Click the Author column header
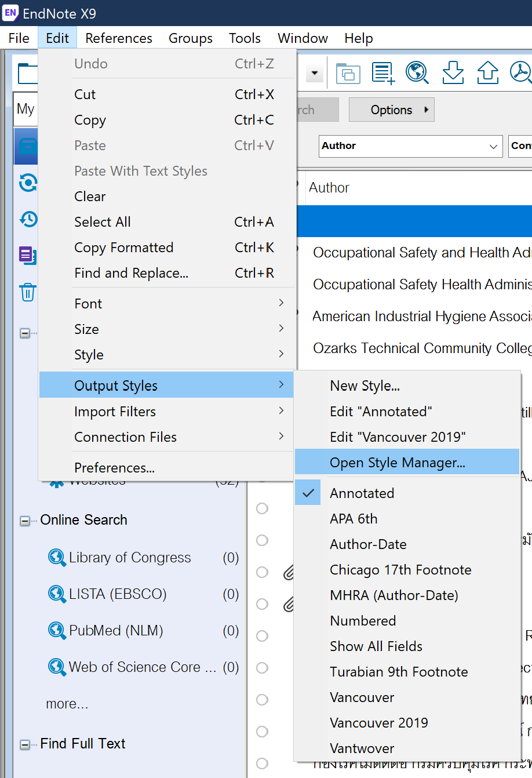This screenshot has height=778, width=532. click(x=417, y=188)
